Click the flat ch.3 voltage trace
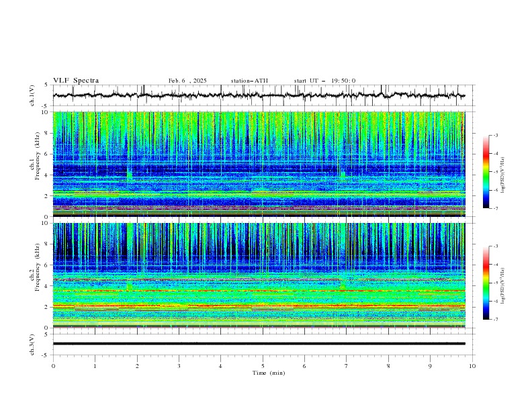The height and width of the screenshot is (411, 532). (x=259, y=344)
